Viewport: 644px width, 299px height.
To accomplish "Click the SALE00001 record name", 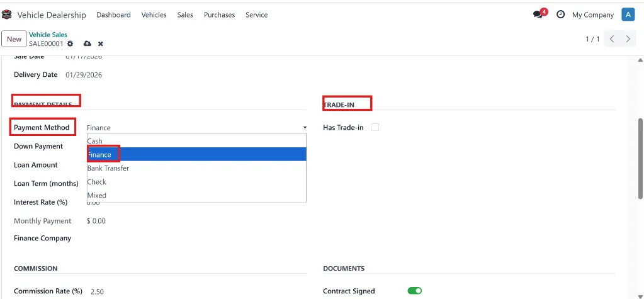I will pos(46,43).
